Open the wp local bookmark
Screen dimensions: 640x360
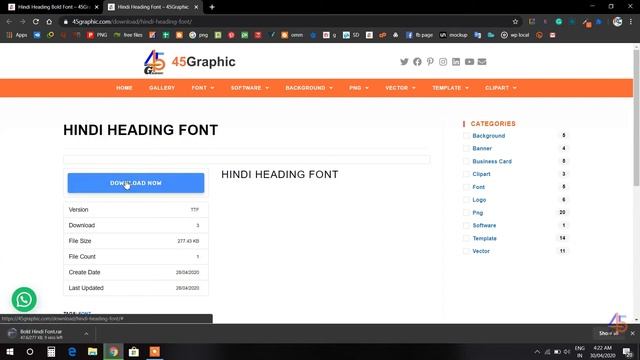[x=515, y=35]
